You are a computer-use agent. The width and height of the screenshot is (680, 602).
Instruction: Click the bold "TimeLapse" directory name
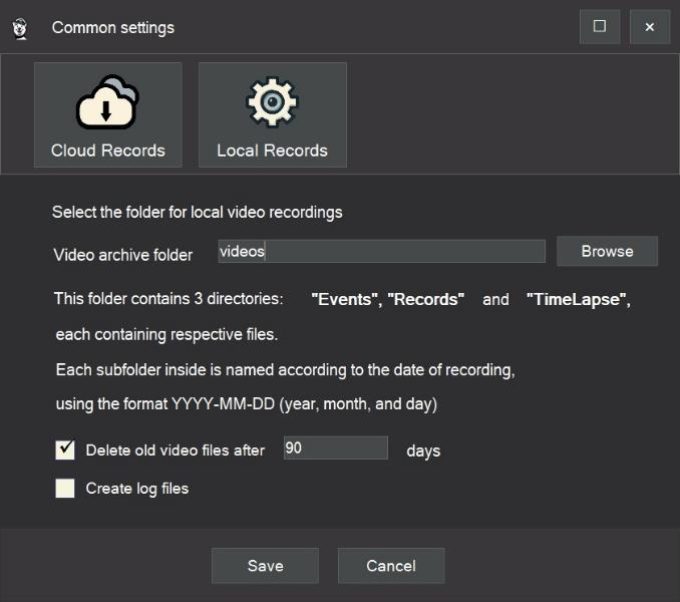578,300
